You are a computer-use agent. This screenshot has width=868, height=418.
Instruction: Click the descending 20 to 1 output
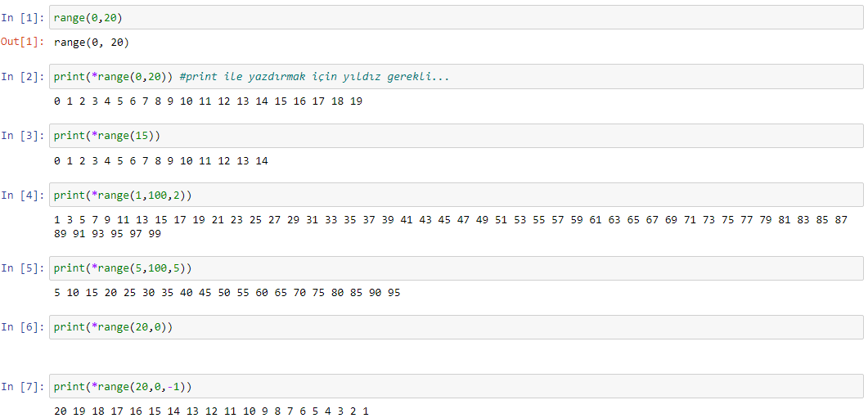click(x=211, y=411)
